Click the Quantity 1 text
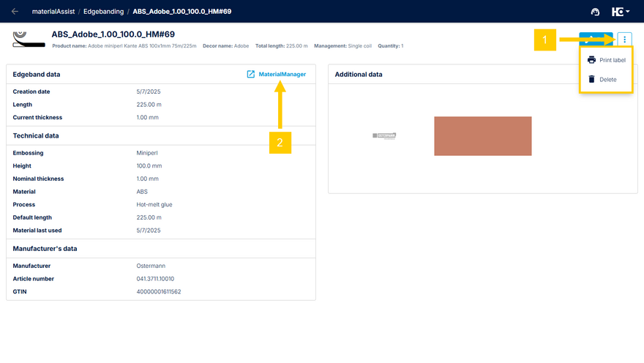 (x=391, y=46)
